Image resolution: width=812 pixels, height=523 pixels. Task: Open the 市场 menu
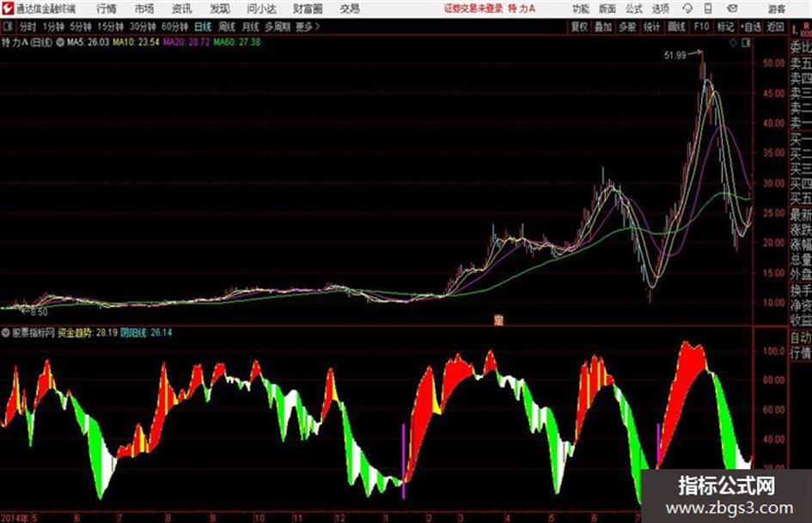click(x=144, y=9)
